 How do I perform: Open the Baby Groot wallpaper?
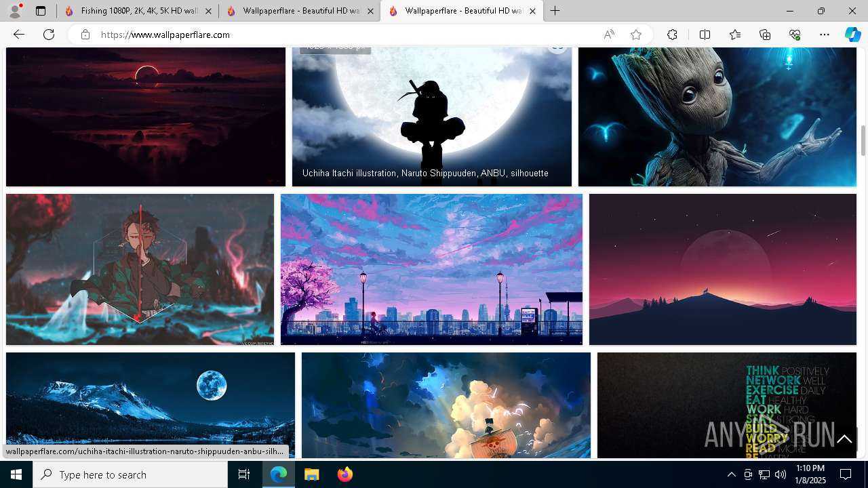tap(717, 117)
